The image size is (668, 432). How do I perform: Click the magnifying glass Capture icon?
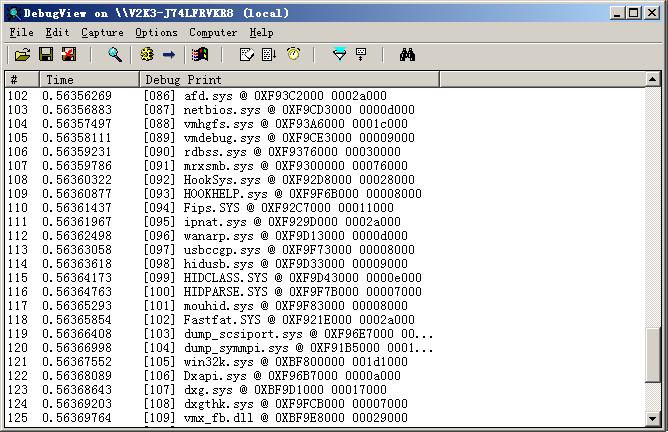[x=115, y=55]
